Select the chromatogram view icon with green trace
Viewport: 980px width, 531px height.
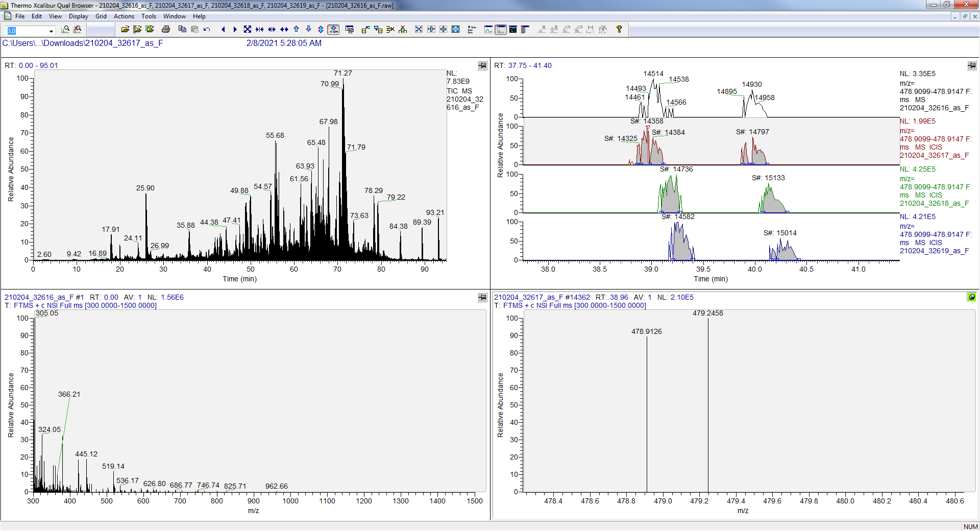pos(488,30)
